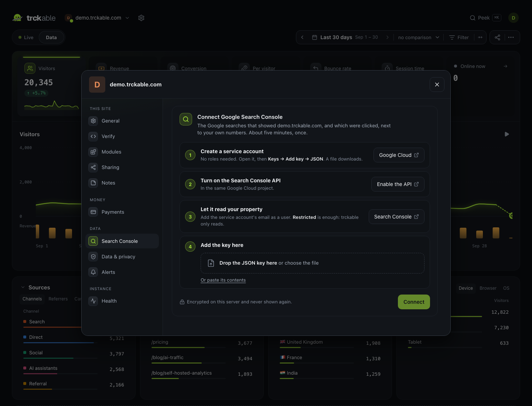The height and width of the screenshot is (406, 532).
Task: Open Peek search
Action: [485, 18]
